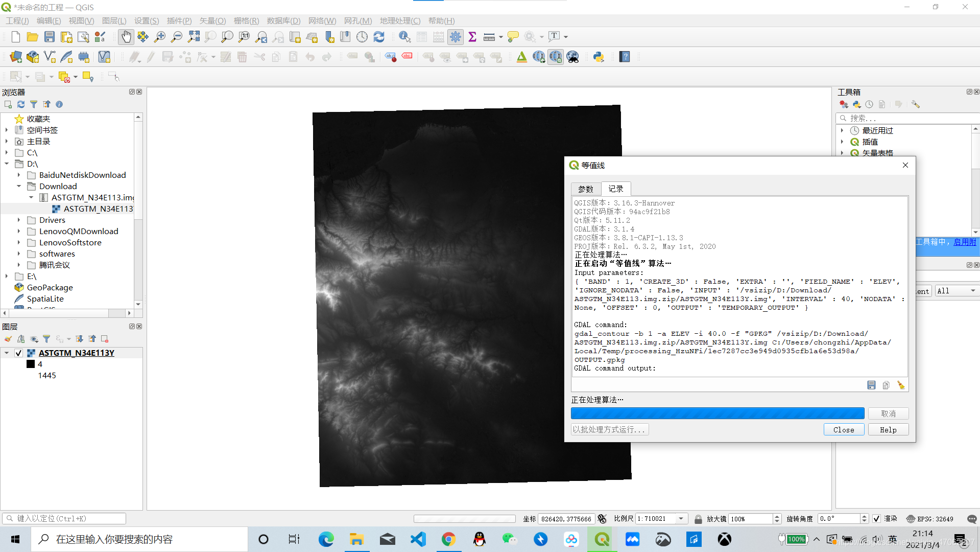Open the 栅格(R) menu

point(246,20)
